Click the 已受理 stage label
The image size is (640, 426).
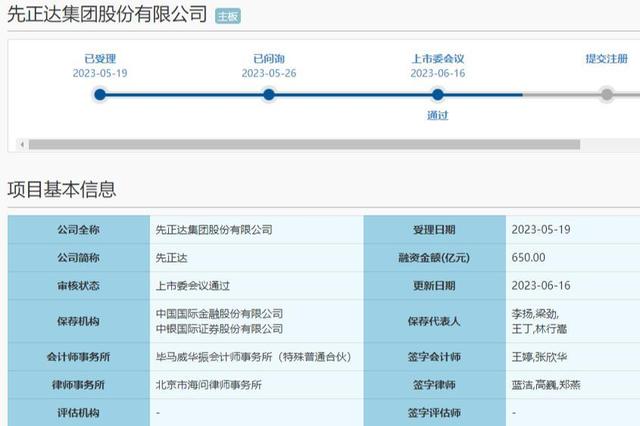(x=100, y=59)
